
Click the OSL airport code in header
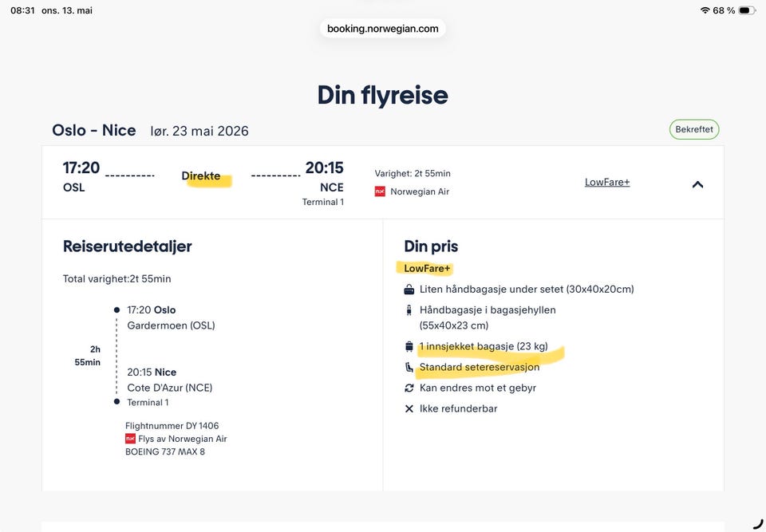tap(73, 187)
